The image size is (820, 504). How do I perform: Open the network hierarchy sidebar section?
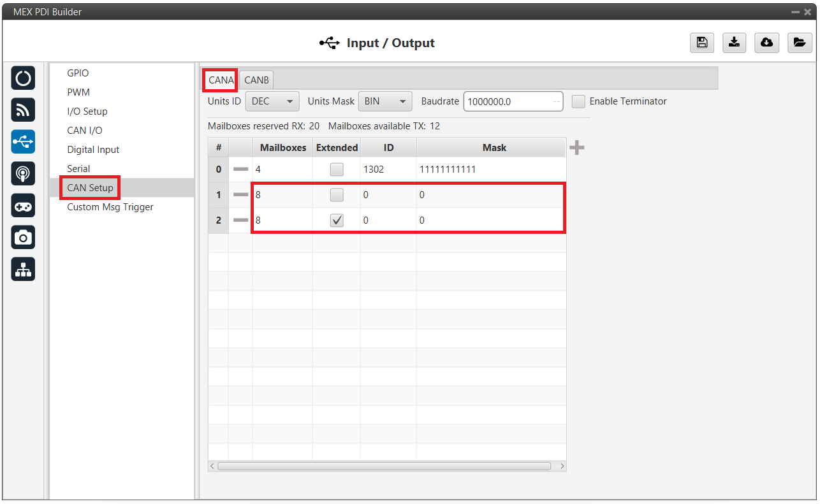(x=23, y=270)
